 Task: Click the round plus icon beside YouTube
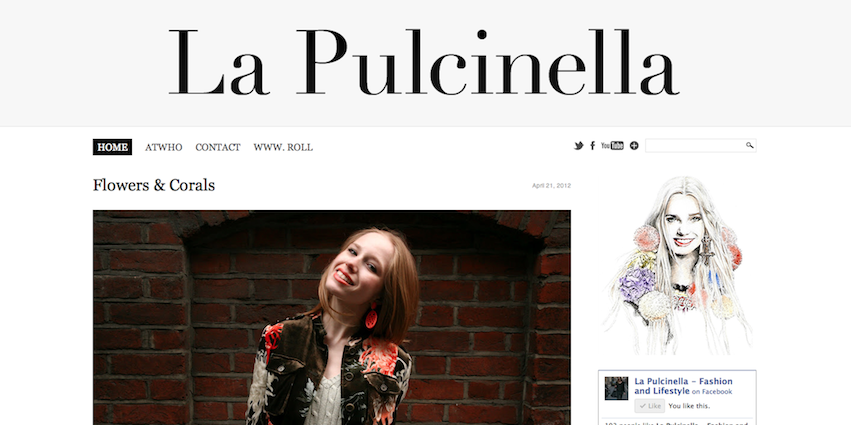pyautogui.click(x=634, y=145)
